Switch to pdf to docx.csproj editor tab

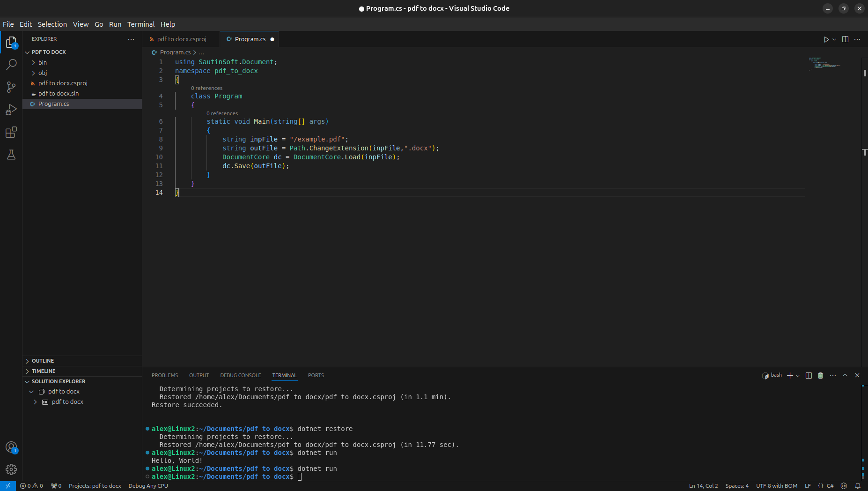pos(181,39)
